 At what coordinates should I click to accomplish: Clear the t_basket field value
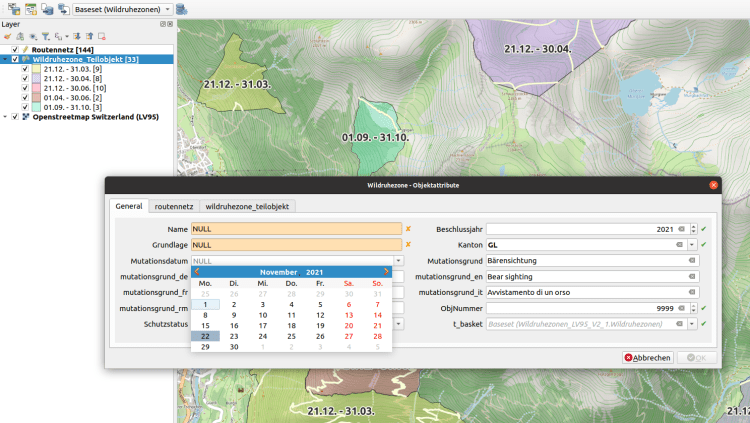pos(679,324)
